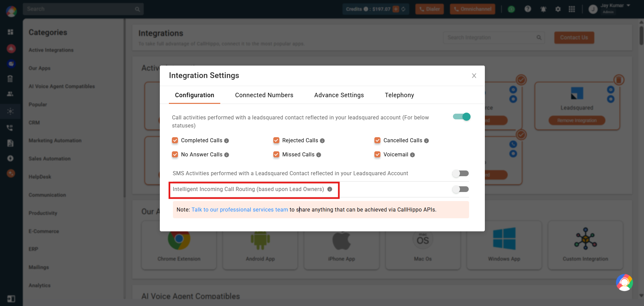
Task: Click the Credits info icon
Action: coord(366,9)
